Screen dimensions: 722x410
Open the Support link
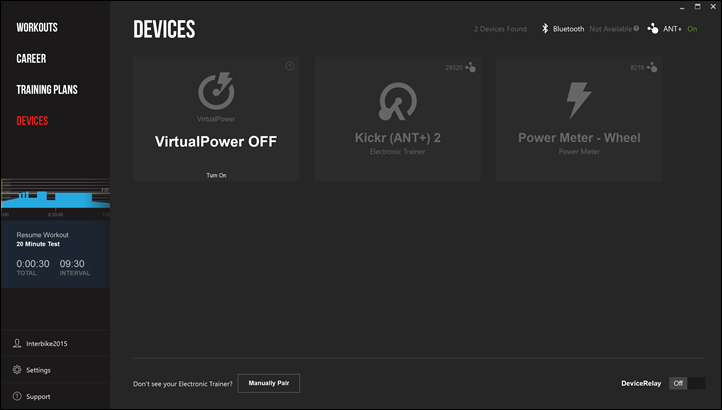point(38,397)
